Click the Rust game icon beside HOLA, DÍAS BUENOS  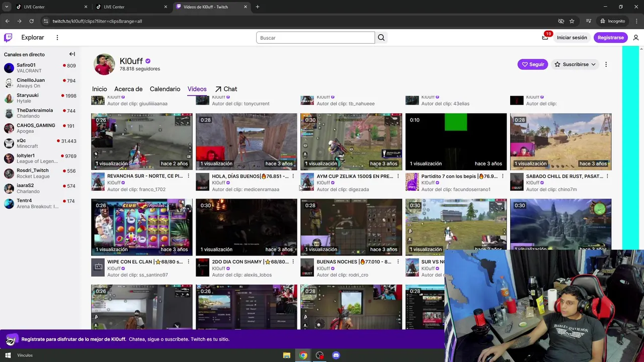coord(202,182)
